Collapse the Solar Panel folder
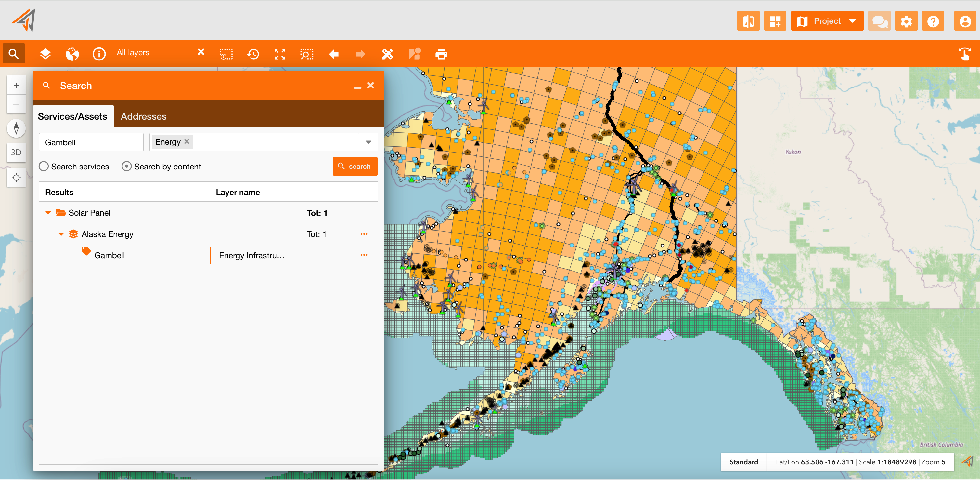The width and height of the screenshot is (980, 480). [48, 213]
